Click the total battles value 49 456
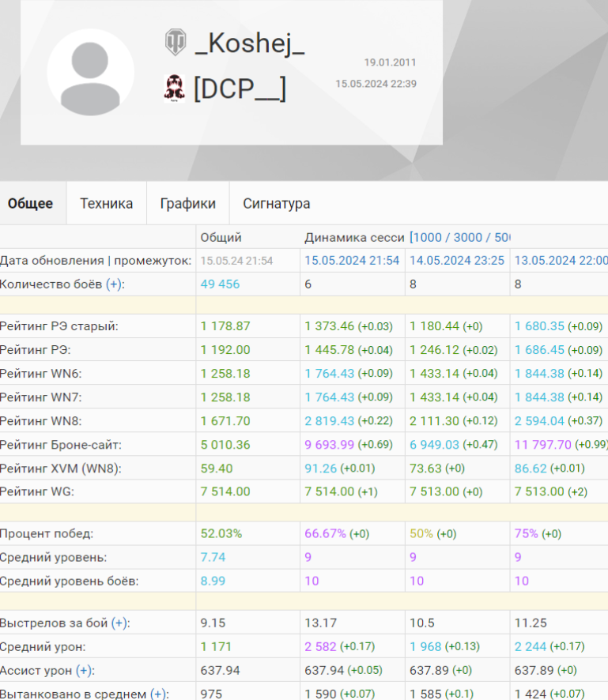 pyautogui.click(x=220, y=284)
